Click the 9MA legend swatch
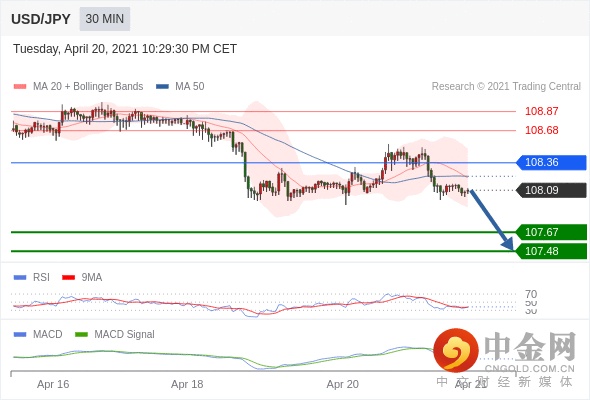This screenshot has width=590, height=400. (68, 278)
